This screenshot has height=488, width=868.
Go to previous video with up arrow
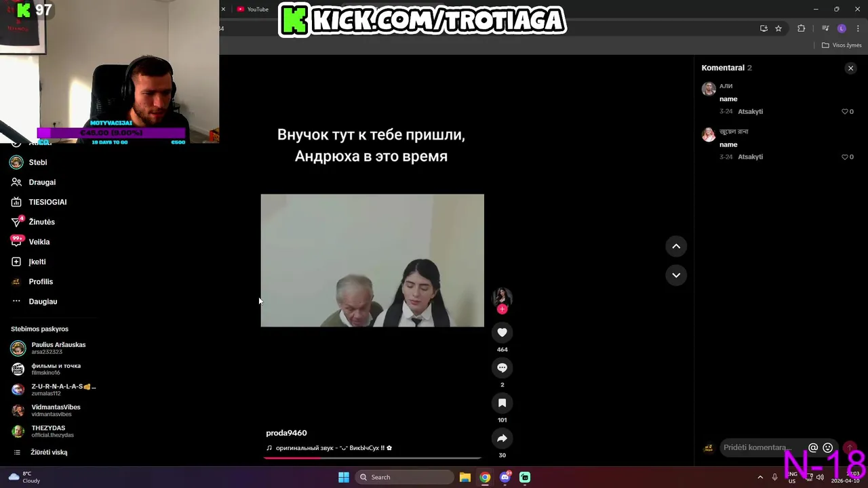pyautogui.click(x=676, y=246)
